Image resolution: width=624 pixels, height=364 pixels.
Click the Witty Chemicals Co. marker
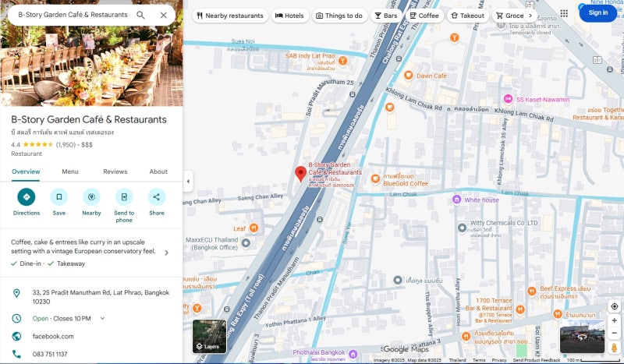coord(462,228)
